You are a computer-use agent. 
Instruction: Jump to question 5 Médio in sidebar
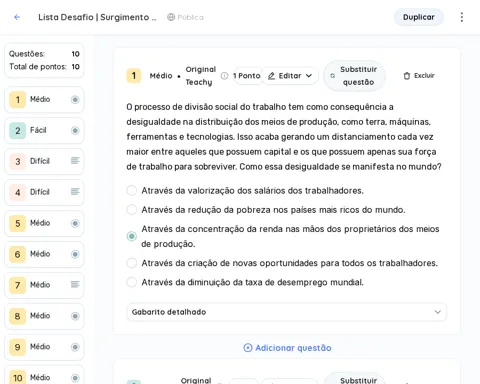[44, 223]
